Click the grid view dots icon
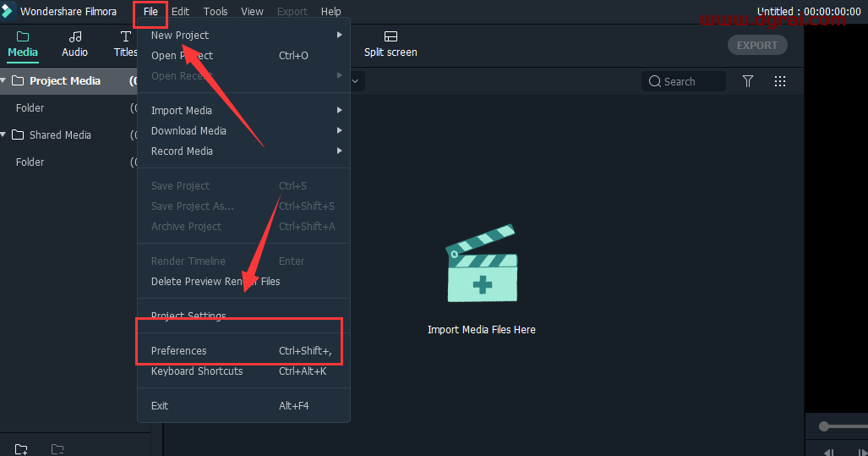 [x=780, y=81]
